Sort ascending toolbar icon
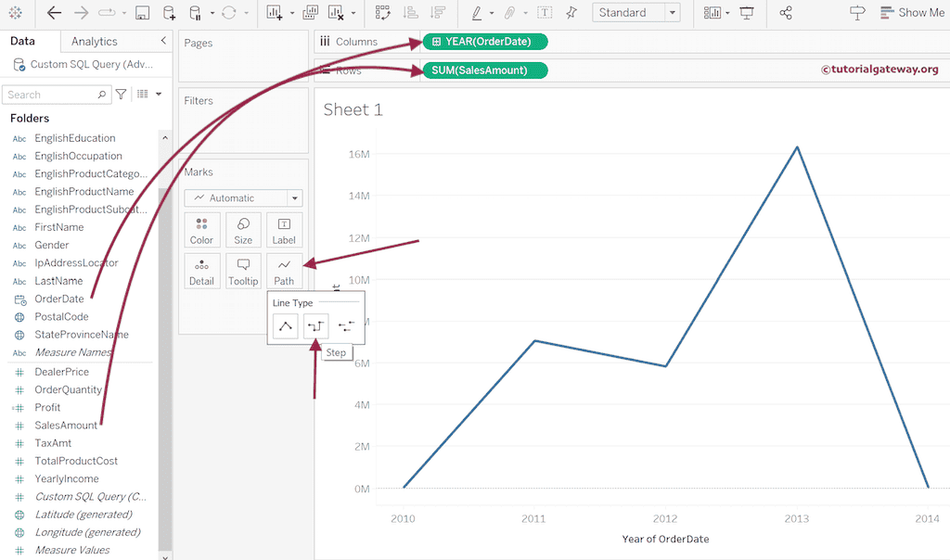 tap(411, 13)
